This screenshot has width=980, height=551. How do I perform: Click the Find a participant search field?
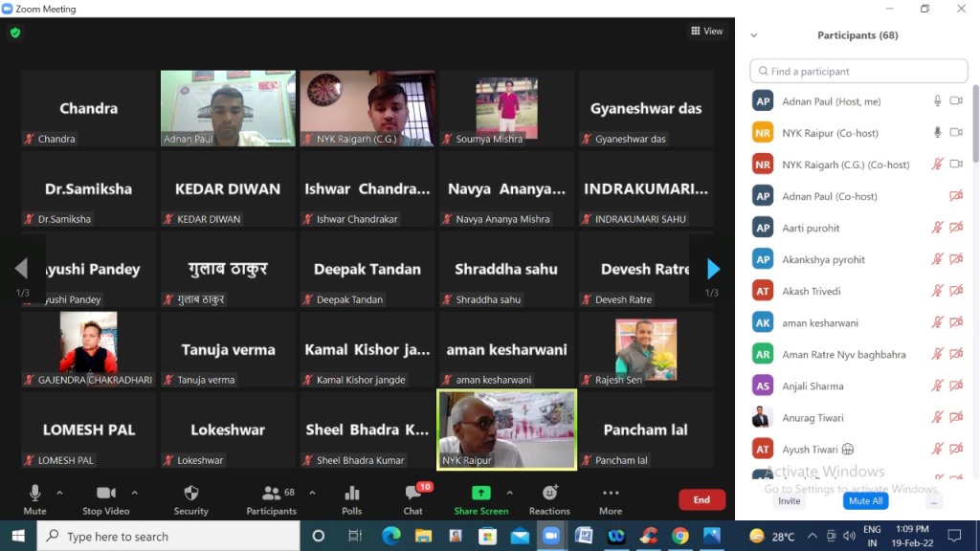(858, 71)
